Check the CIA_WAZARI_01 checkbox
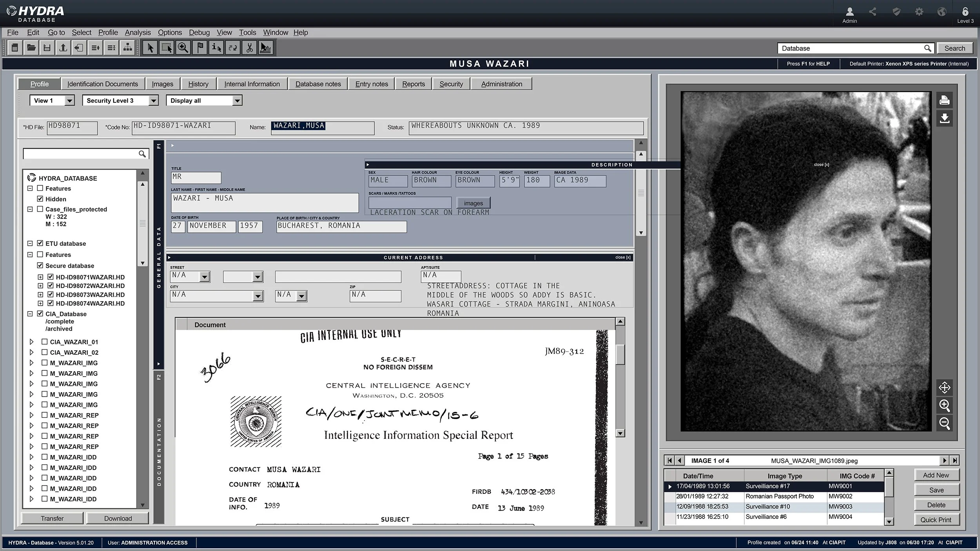 [x=45, y=342]
